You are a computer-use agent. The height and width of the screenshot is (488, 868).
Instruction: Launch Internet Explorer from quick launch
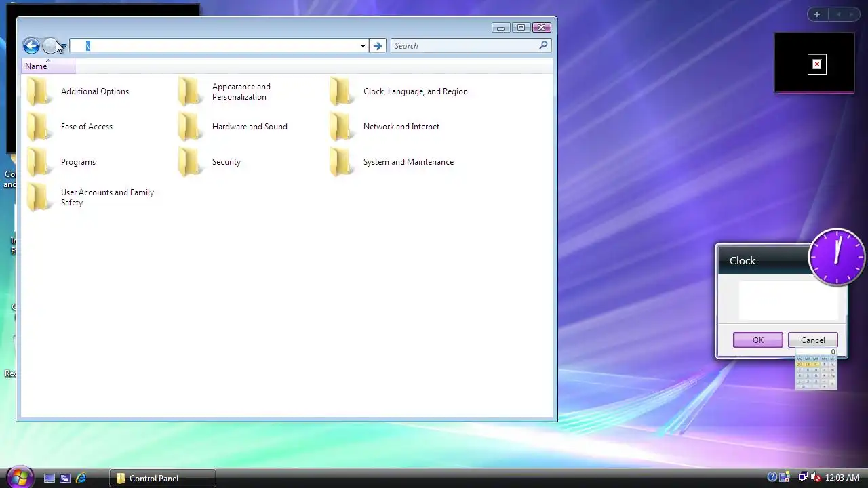tap(81, 478)
